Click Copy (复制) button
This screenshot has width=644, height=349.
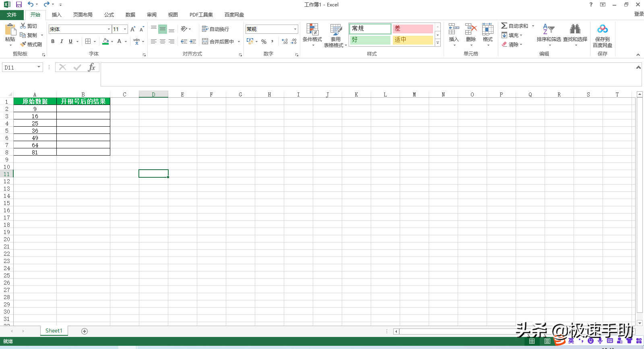[29, 35]
